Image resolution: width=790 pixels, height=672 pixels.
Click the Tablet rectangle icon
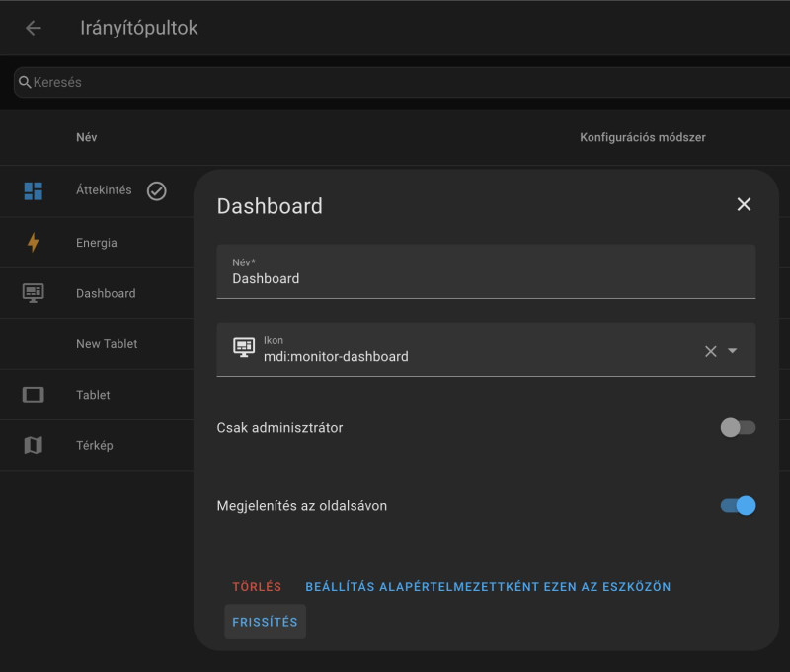[x=34, y=395]
